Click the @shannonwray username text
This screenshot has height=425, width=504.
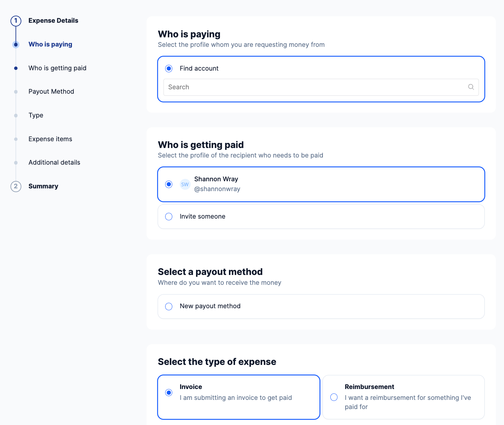217,189
